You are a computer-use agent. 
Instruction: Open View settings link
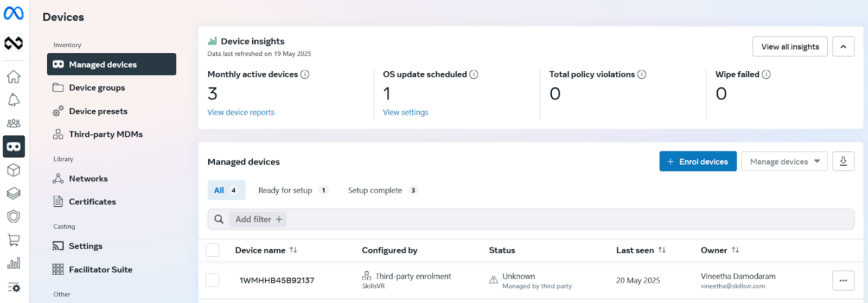(405, 112)
